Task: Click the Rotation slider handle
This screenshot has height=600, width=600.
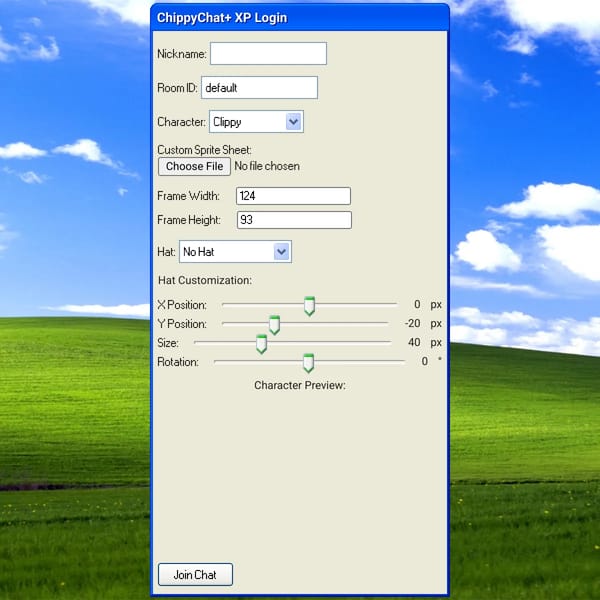Action: [x=308, y=363]
